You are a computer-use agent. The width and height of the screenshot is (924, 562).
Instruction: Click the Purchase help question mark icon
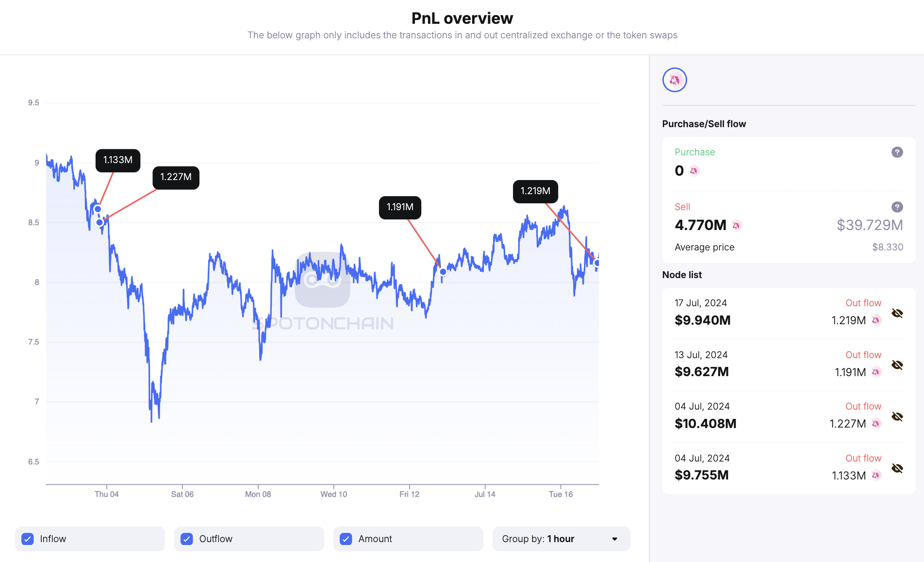click(x=897, y=152)
